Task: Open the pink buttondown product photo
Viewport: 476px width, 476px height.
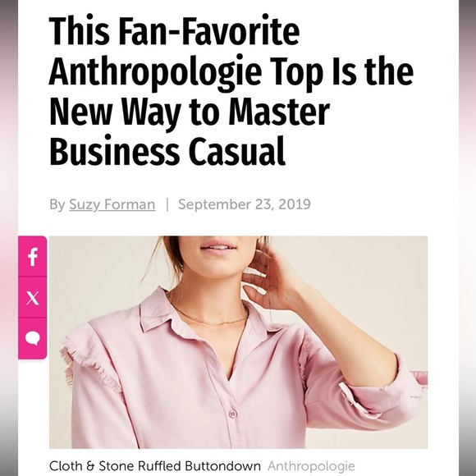Action: (238, 342)
